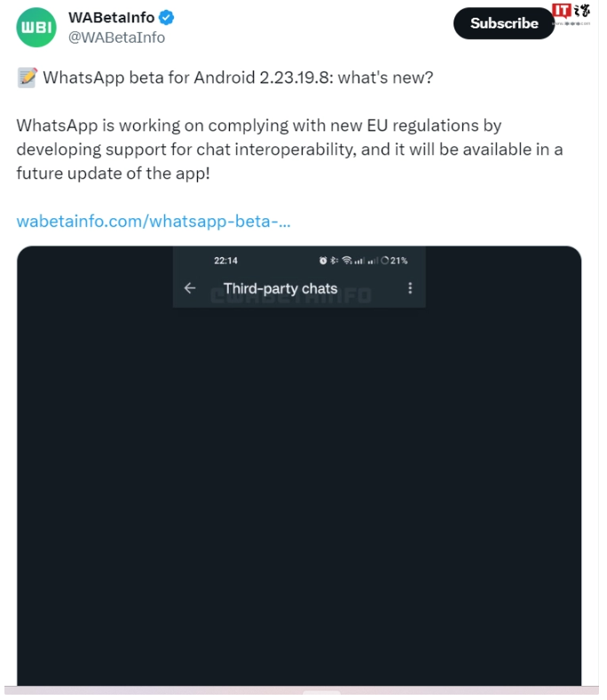Subscribe to WABetaInfo
Viewport: 607px width, 700px height.
pyautogui.click(x=504, y=23)
